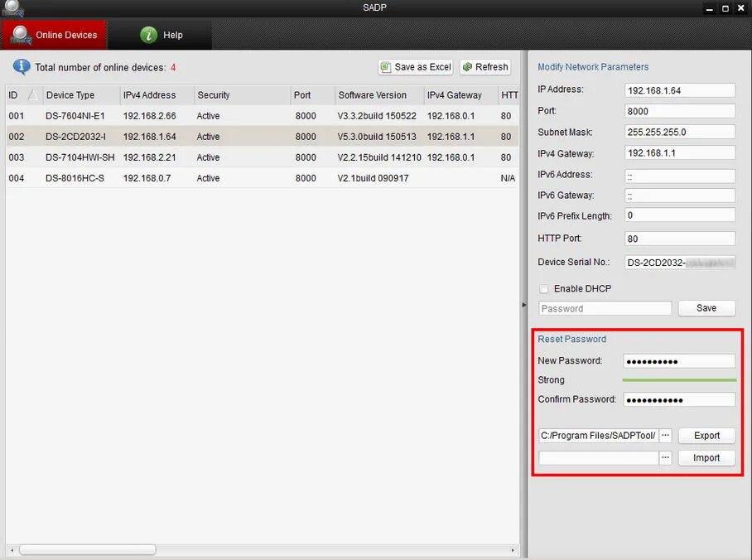Click the Save as Excel button
752x560 pixels.
[415, 67]
